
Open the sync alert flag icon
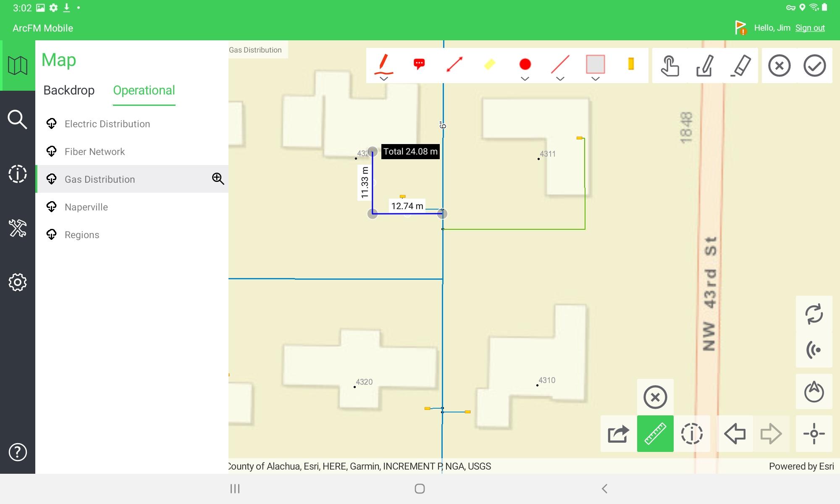(740, 28)
